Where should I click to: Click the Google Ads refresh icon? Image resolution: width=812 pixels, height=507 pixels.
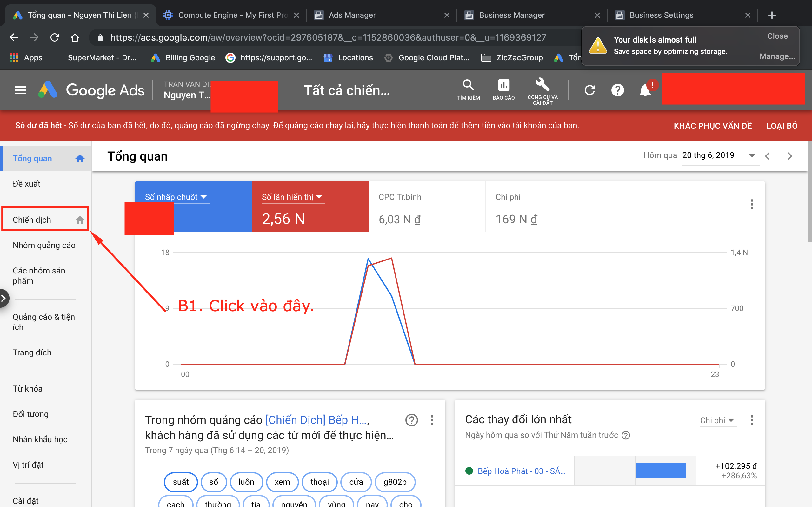click(x=589, y=90)
